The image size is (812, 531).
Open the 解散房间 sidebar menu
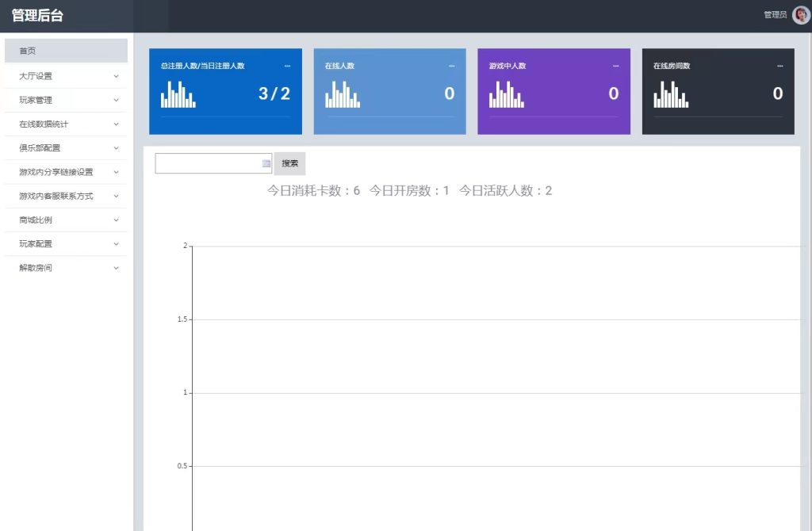coord(66,268)
